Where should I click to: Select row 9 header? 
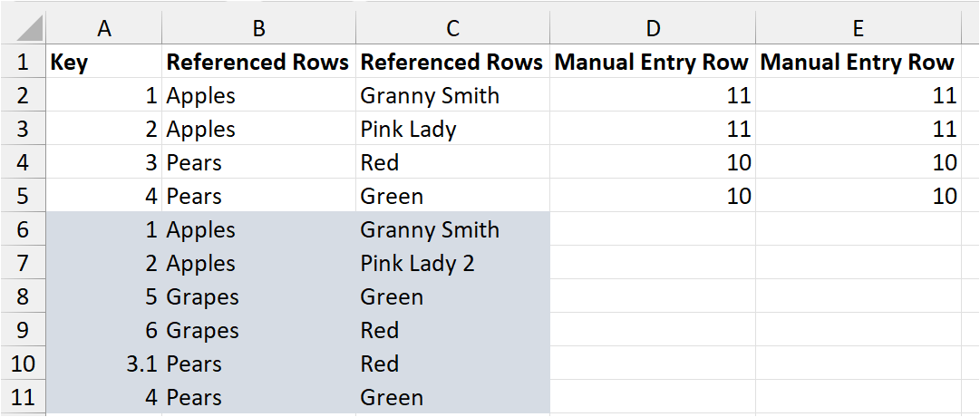pos(24,331)
